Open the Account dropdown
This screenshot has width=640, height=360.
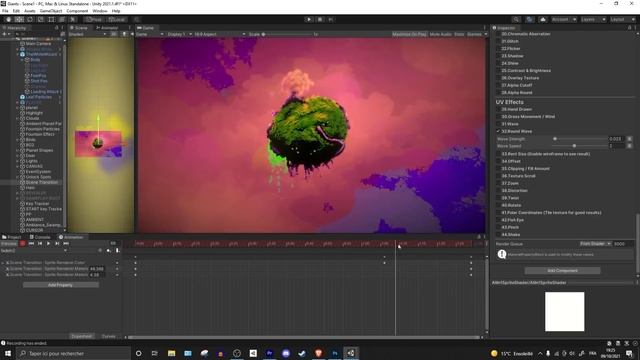point(563,19)
